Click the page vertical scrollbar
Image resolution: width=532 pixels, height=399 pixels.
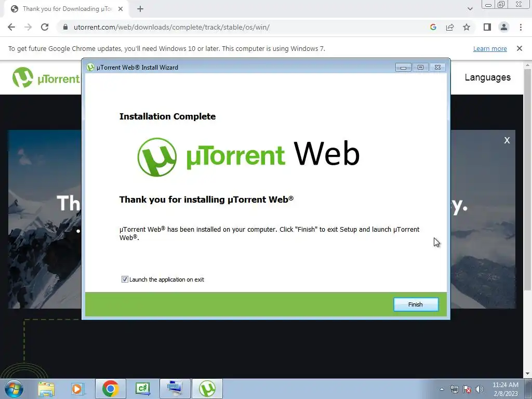coord(527,180)
